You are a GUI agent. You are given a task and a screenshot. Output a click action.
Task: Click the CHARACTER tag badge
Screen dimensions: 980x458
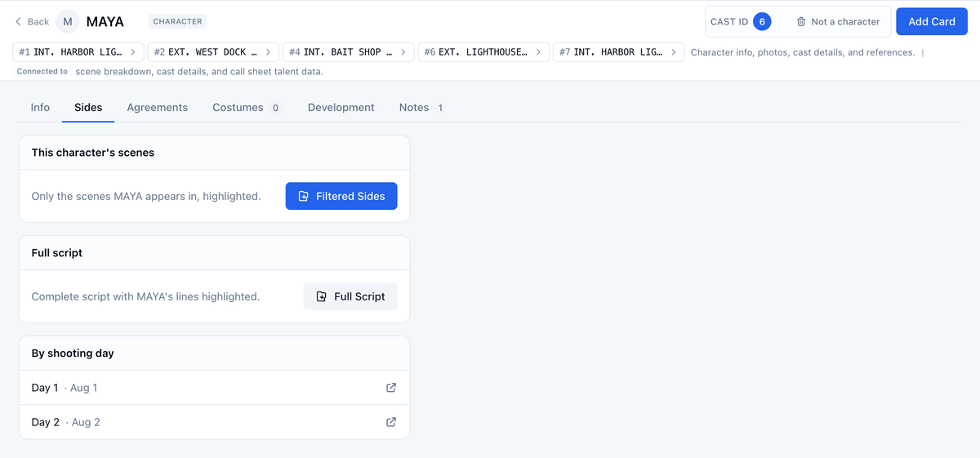click(x=179, y=22)
